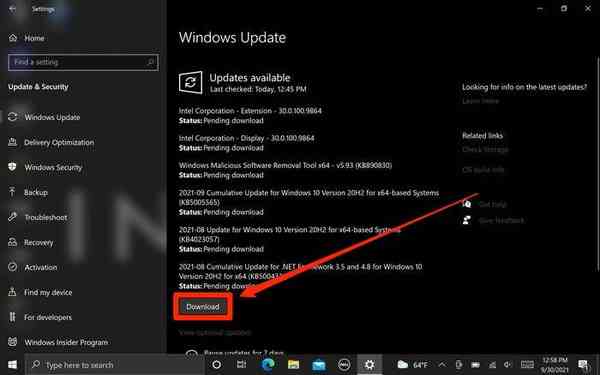Launch Microsoft Edge from the taskbar
Viewport: 600px width, 375px height.
point(268,365)
